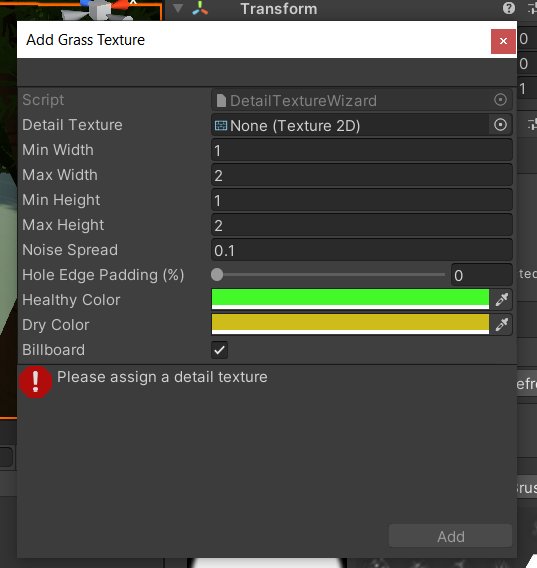This screenshot has height=568, width=537.
Task: Select the None (Texture 2D) field
Action: point(350,125)
